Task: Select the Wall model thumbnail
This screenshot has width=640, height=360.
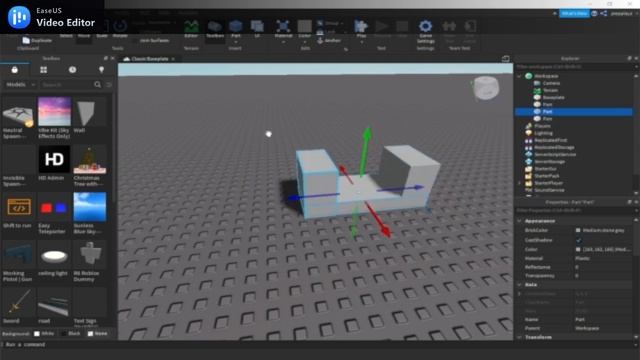Action: pos(90,111)
